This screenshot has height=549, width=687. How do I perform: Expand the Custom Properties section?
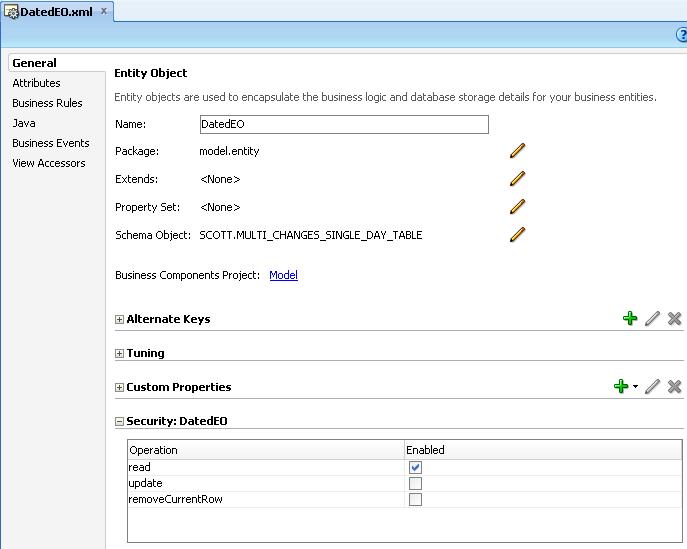pos(119,387)
